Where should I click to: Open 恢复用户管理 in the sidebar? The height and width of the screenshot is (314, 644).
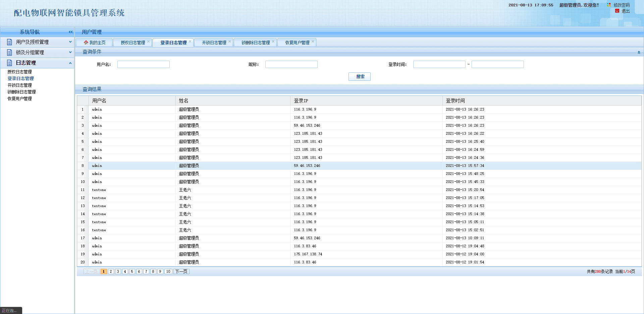[20, 99]
